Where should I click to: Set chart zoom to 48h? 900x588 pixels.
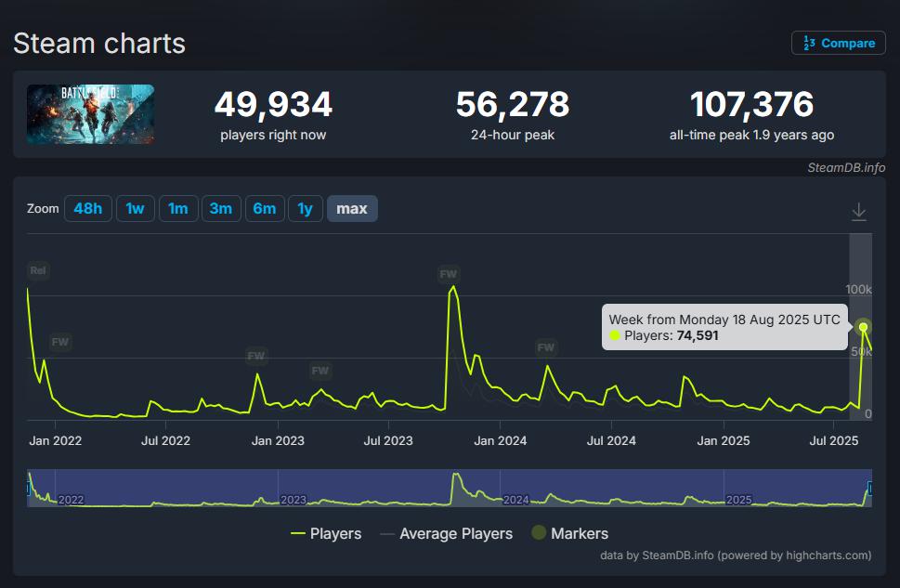point(88,208)
